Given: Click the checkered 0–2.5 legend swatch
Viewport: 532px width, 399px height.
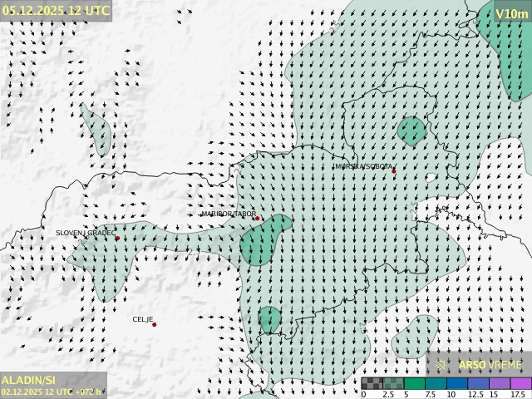Looking at the screenshot, I should point(372,383).
